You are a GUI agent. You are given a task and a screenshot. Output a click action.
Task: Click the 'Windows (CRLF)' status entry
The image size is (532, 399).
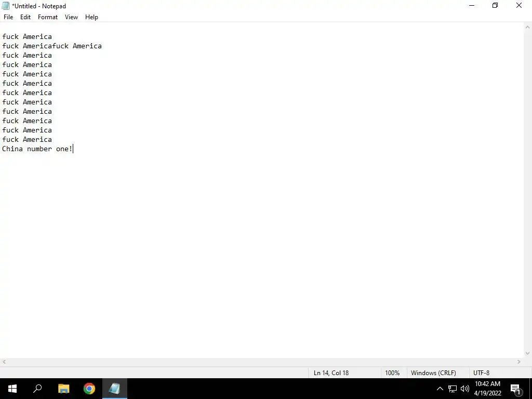(433, 373)
